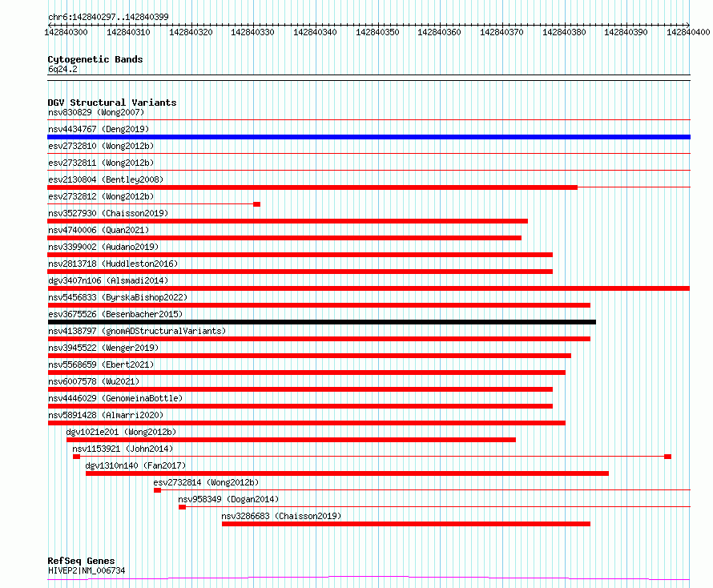The image size is (713, 588).
Task: Click the dgv1021e201 (Wong2012b) label
Action: tap(121, 432)
